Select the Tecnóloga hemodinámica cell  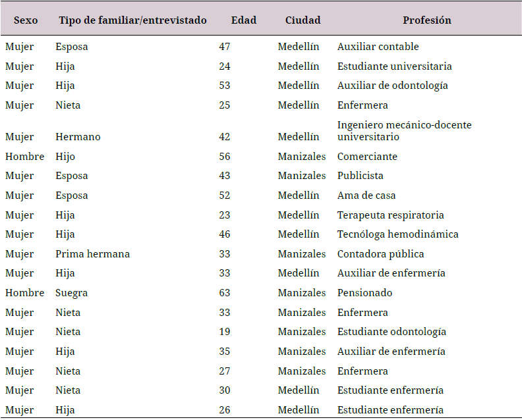pos(397,234)
